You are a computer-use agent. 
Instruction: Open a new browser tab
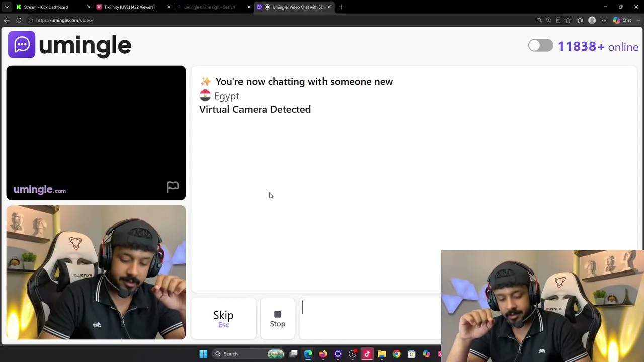pos(341,7)
